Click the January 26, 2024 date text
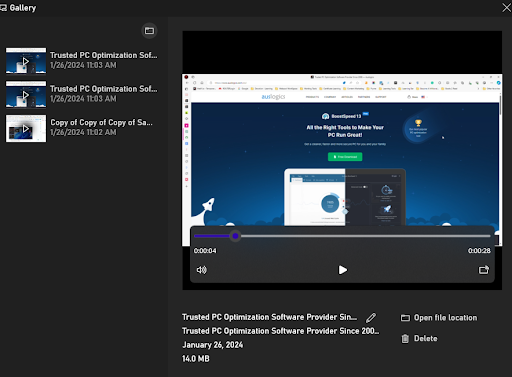The height and width of the screenshot is (377, 512). point(213,345)
